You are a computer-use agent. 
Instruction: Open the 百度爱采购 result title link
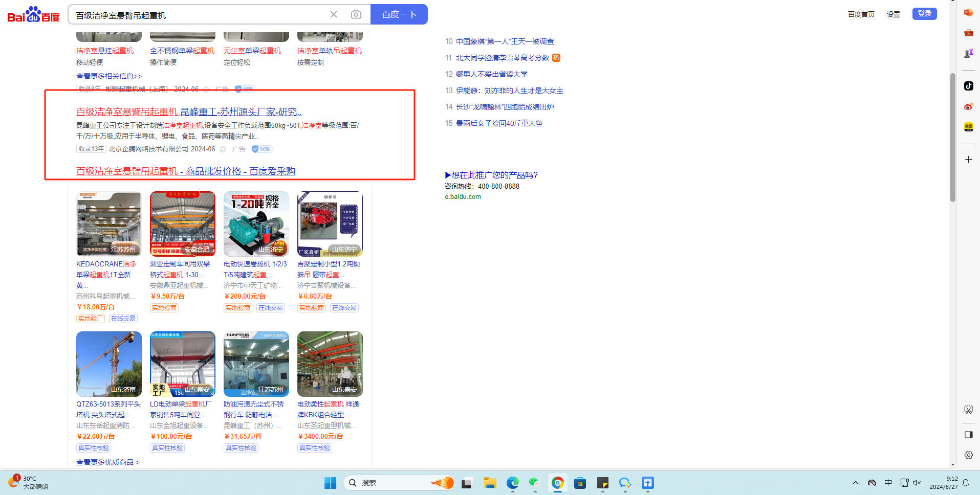186,171
